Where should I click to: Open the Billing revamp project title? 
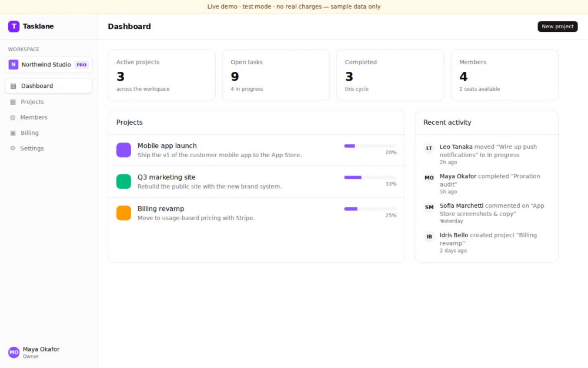click(x=161, y=209)
